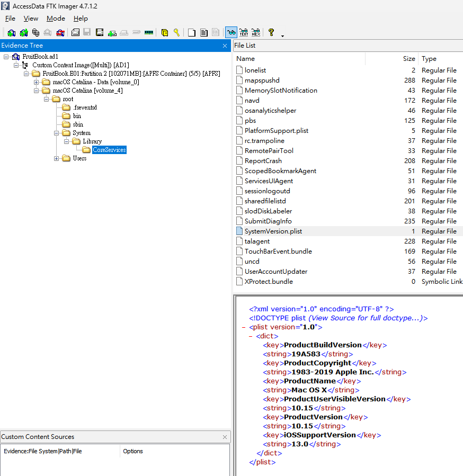Image resolution: width=463 pixels, height=476 pixels.
Task: Collapse the dict element in XML preview
Action: coord(251,336)
